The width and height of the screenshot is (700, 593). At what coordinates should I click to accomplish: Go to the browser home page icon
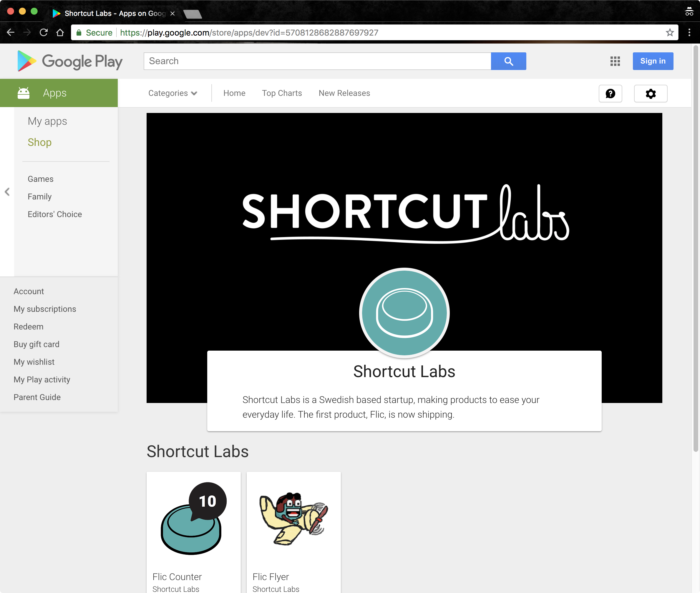tap(60, 33)
